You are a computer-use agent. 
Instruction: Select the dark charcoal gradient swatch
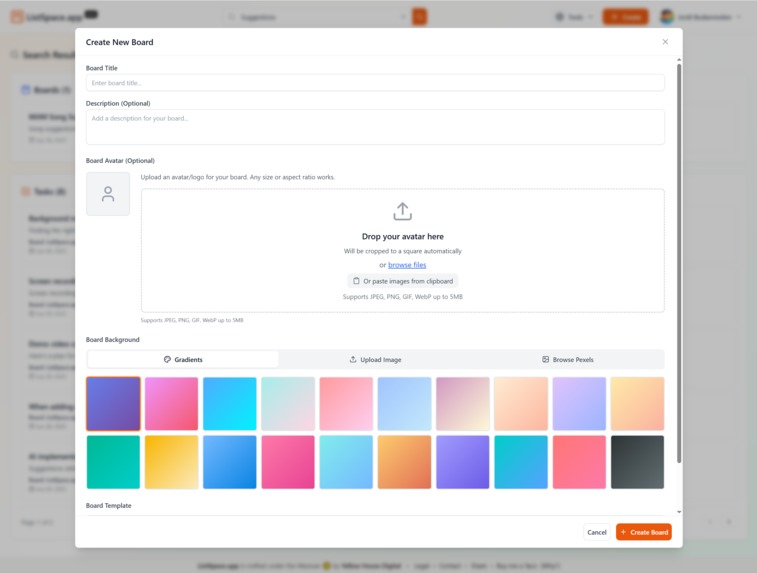tap(637, 462)
